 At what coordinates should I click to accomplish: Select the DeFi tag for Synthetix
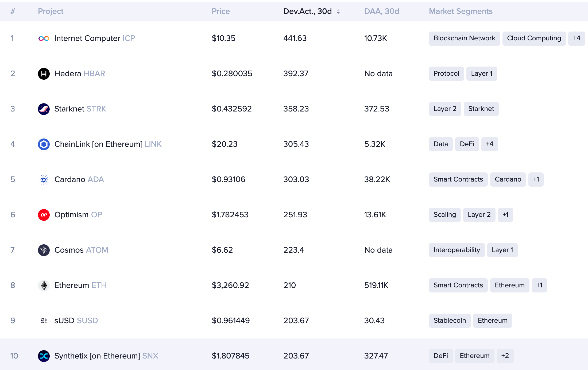(441, 356)
